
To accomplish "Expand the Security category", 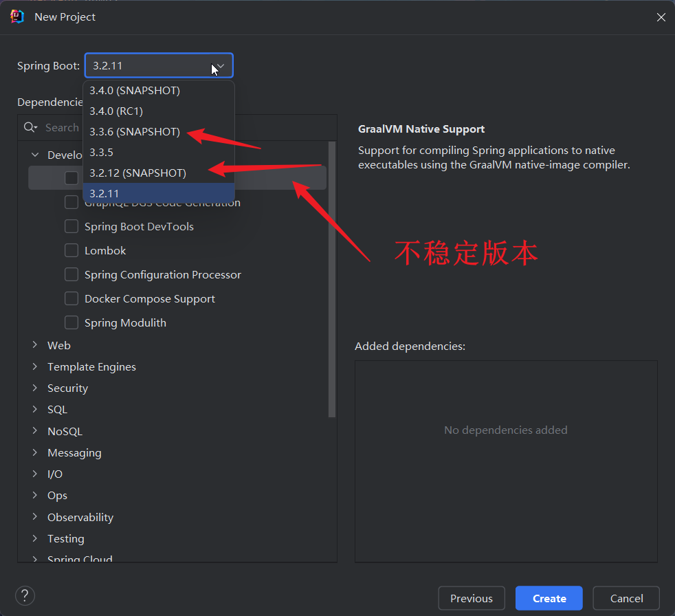I will 35,388.
